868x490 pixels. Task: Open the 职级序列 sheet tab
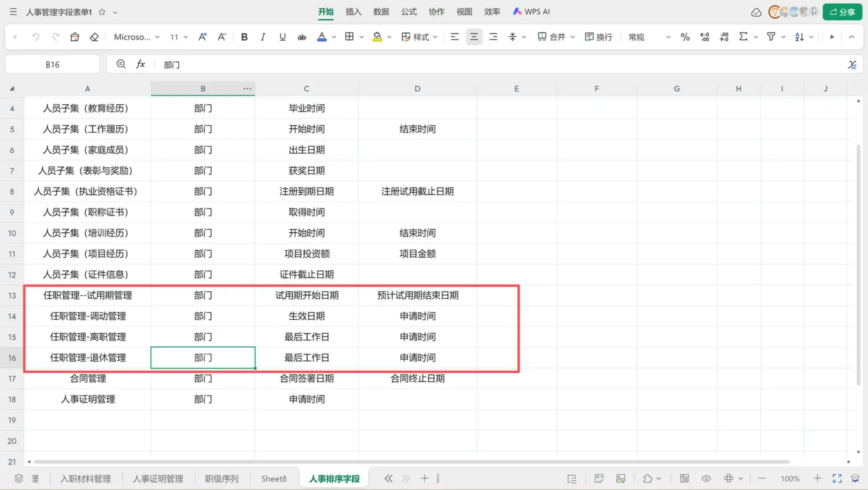pyautogui.click(x=222, y=479)
